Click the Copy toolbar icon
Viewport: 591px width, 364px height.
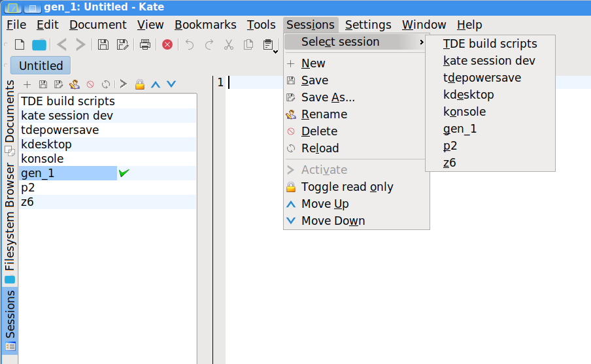[x=248, y=45]
